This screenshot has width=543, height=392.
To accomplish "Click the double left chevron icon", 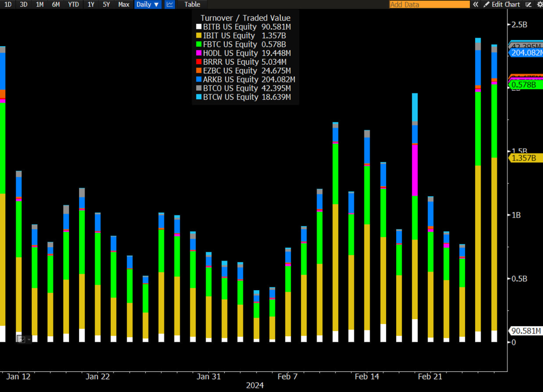I will pos(476,4).
